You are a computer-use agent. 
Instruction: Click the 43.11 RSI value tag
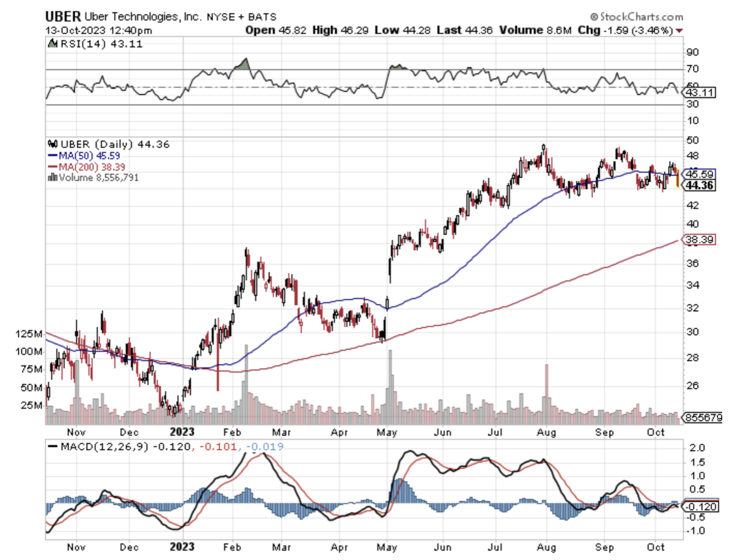[700, 92]
